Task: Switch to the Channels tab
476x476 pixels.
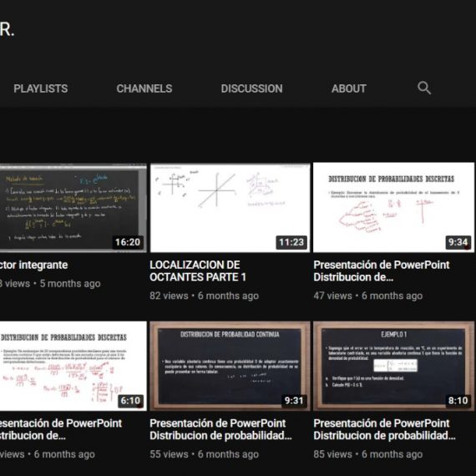Action: [144, 89]
